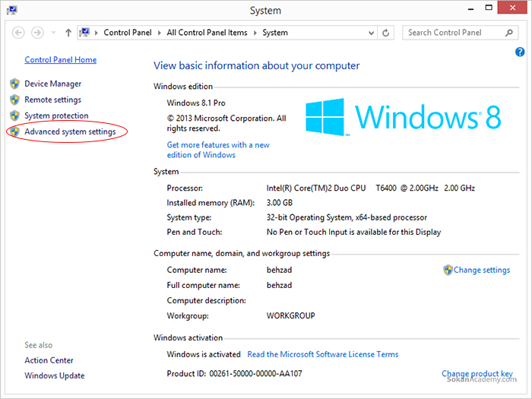
Task: Go up one folder level
Action: 68,33
